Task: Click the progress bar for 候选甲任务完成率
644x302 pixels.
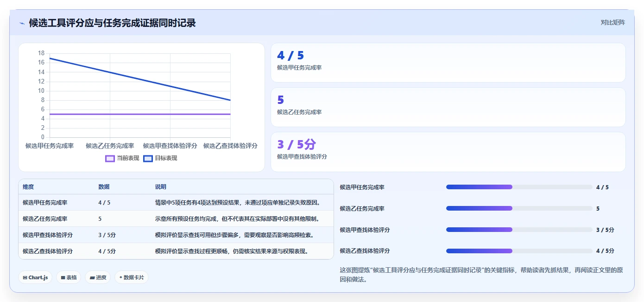Action: 519,187
